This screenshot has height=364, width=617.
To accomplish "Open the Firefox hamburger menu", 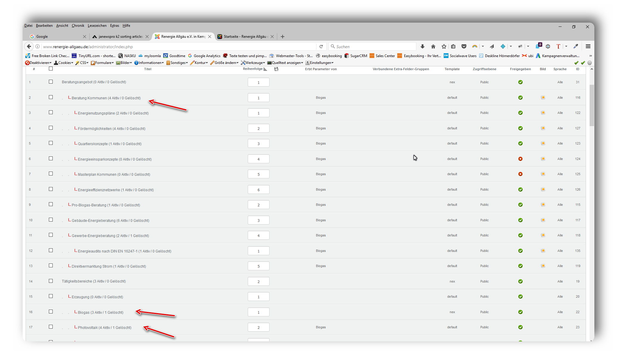I will point(588,46).
